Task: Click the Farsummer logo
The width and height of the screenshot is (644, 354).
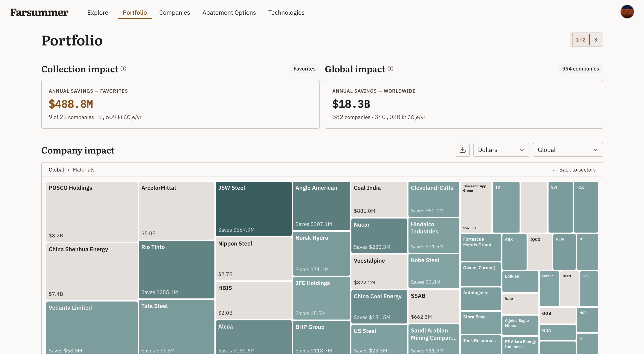Action: click(x=39, y=12)
